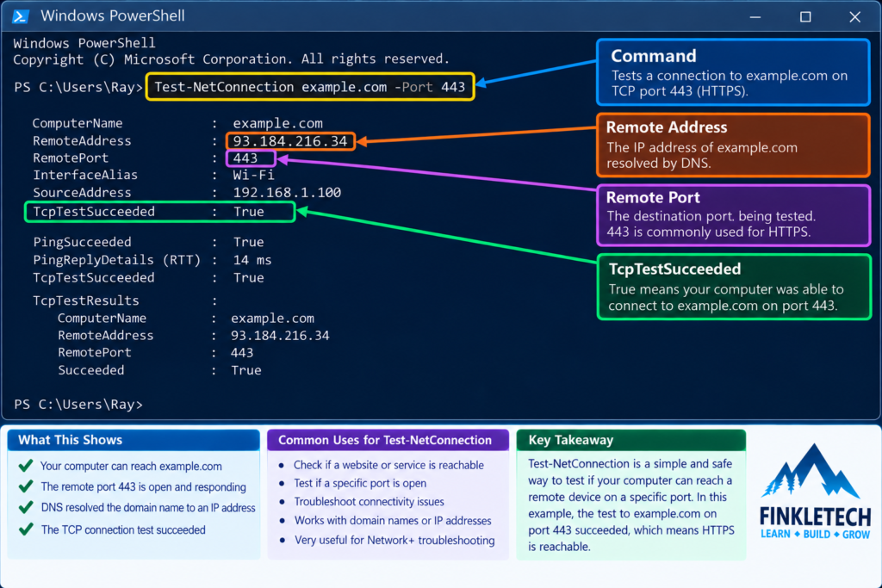Click the checkmark beside 'The remote port 443 is open'
The height and width of the screenshot is (588, 882).
point(25,486)
